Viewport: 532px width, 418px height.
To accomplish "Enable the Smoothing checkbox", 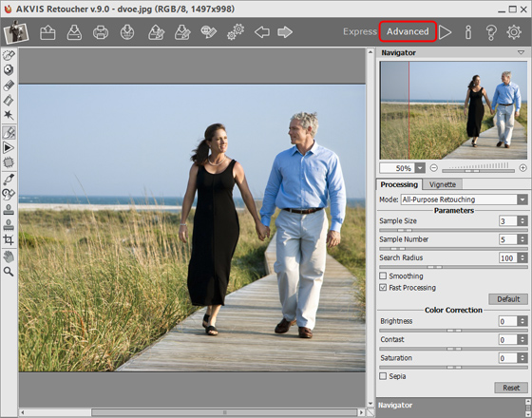I will (x=383, y=275).
